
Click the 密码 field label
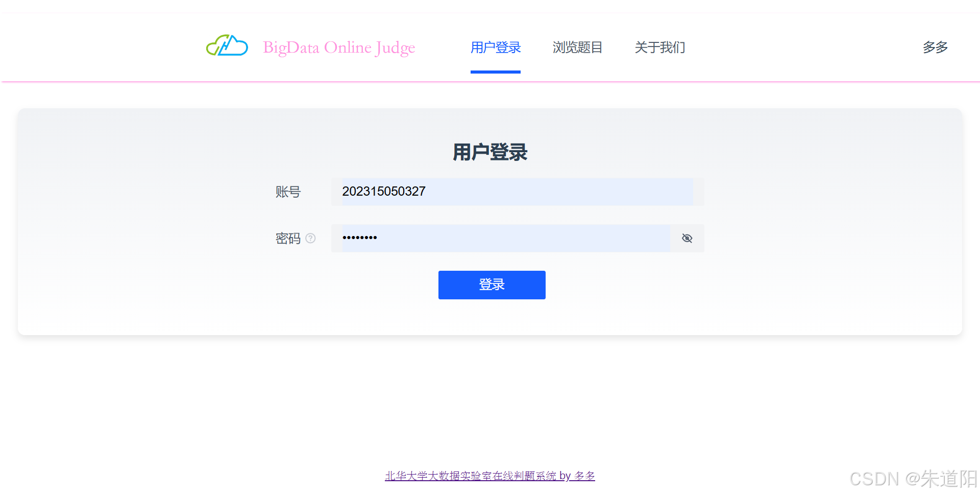point(288,238)
